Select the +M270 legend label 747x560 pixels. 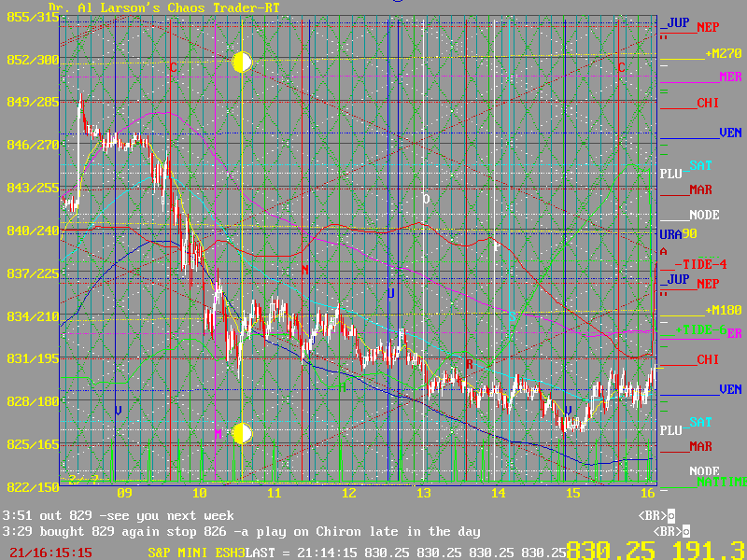pos(723,54)
